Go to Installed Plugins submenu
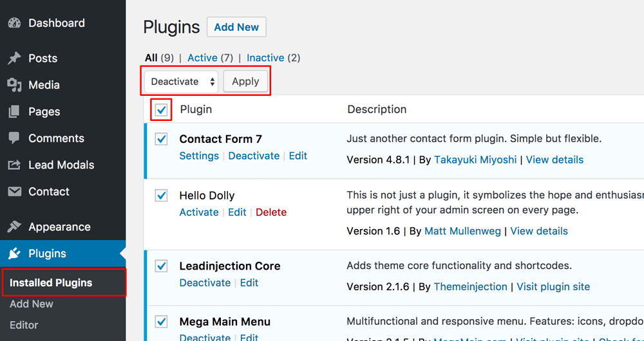Screen dimensions: 644x341 51,282
